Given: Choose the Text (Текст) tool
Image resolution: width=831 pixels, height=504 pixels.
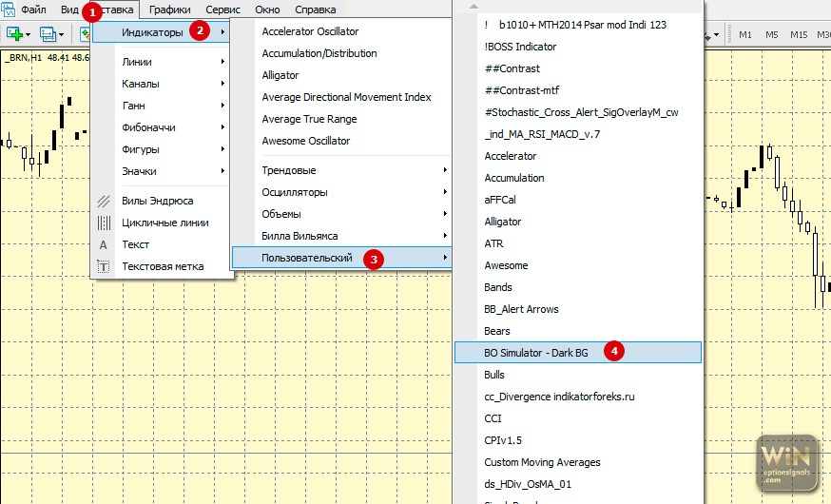Looking at the screenshot, I should click(135, 244).
